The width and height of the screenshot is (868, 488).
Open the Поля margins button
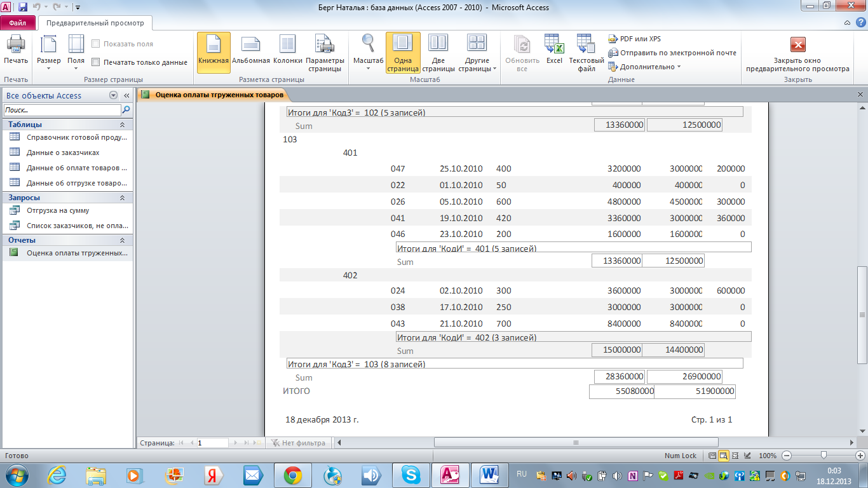[76, 52]
